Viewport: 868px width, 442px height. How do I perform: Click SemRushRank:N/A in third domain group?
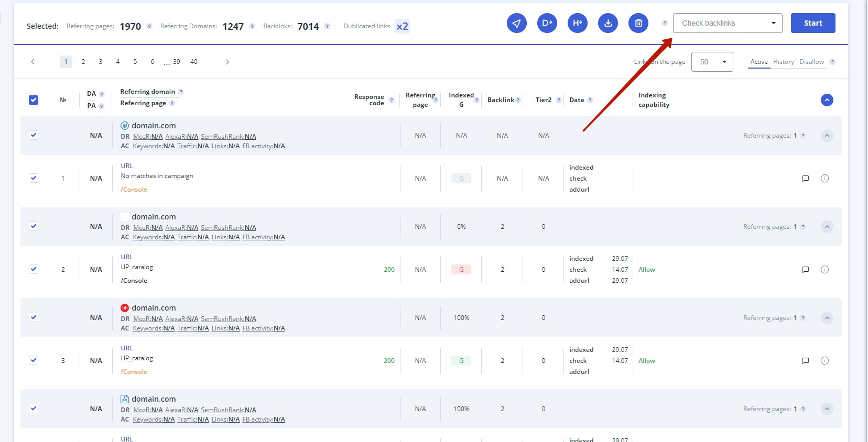coord(229,319)
